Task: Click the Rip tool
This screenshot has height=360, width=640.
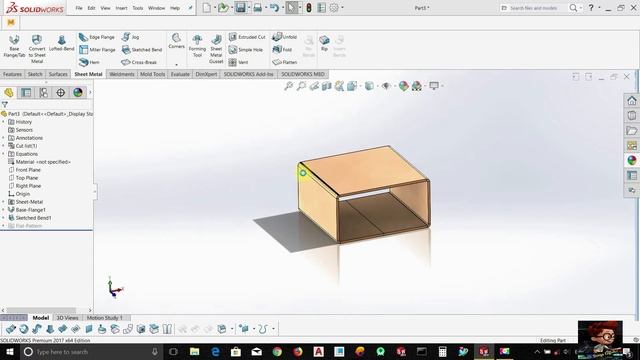Action: click(x=324, y=43)
